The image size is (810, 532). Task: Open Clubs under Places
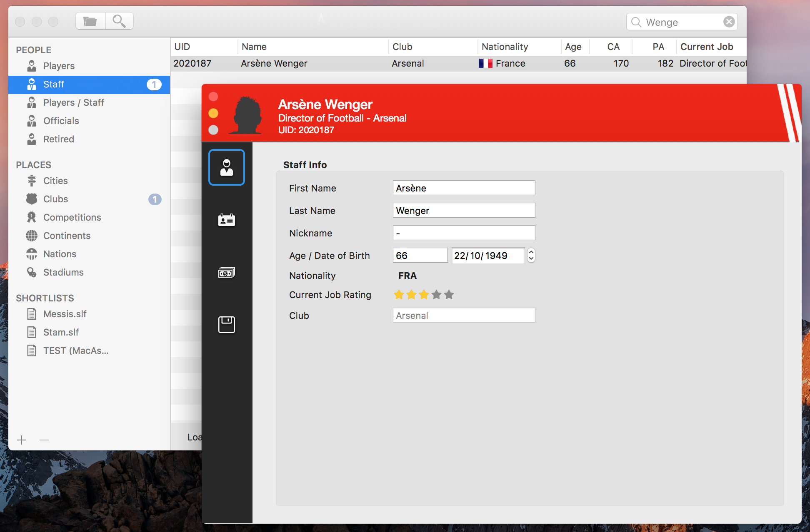point(89,199)
